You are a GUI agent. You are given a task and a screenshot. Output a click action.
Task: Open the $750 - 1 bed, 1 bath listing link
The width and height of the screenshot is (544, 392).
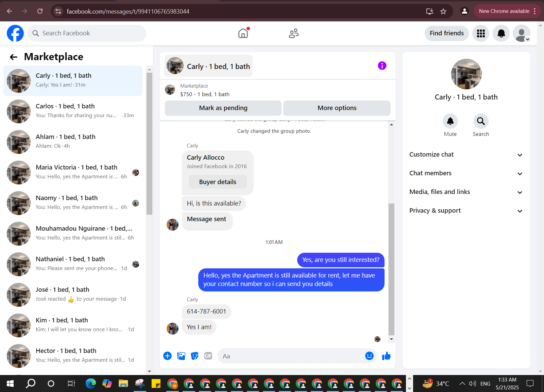(x=205, y=94)
